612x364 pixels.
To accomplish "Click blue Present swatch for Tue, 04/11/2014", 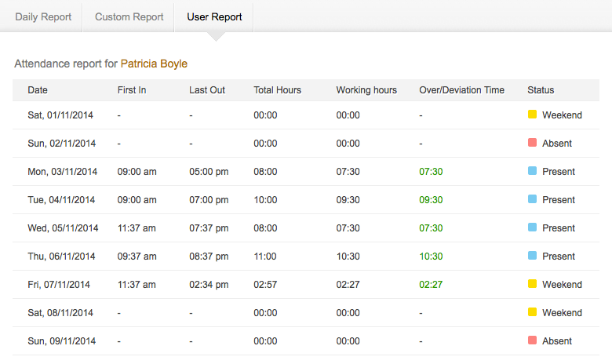I will pos(533,199).
